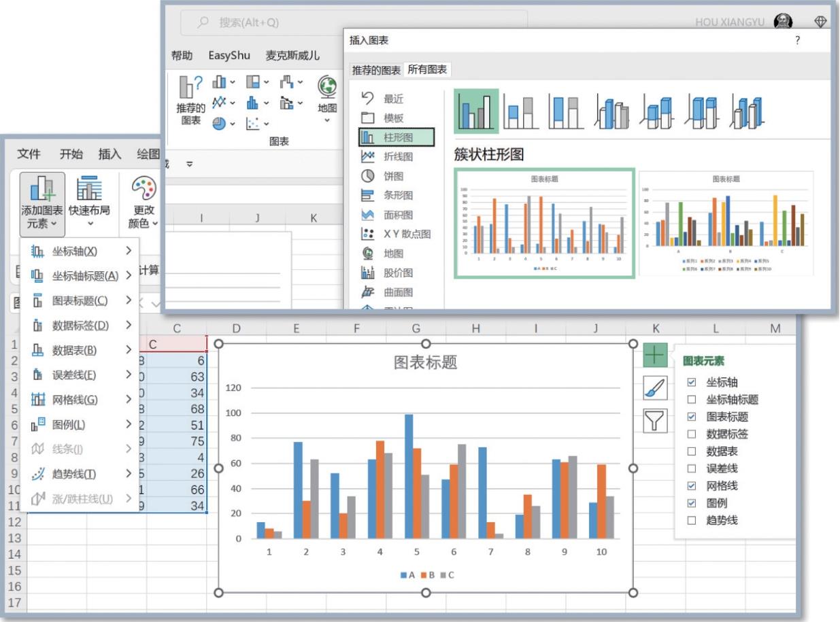Switch to the 所有图表 tab
This screenshot has width=840, height=622.
(x=427, y=69)
